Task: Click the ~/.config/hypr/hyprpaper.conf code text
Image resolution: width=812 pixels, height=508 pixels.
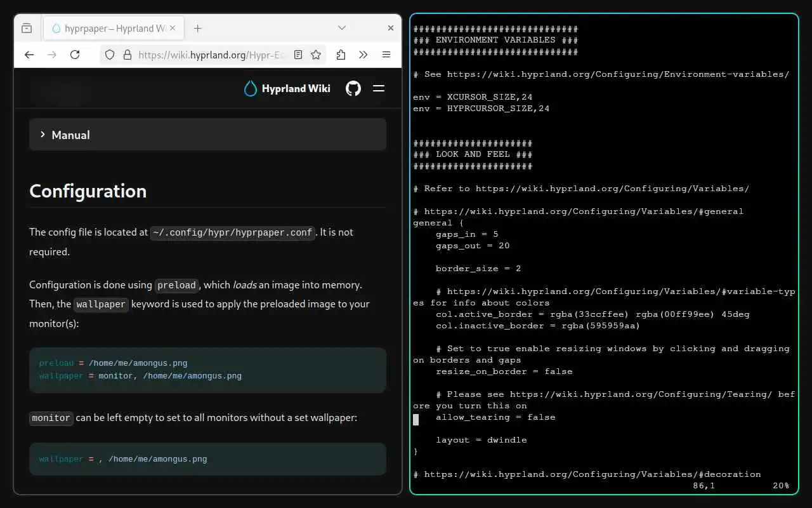Action: click(233, 232)
